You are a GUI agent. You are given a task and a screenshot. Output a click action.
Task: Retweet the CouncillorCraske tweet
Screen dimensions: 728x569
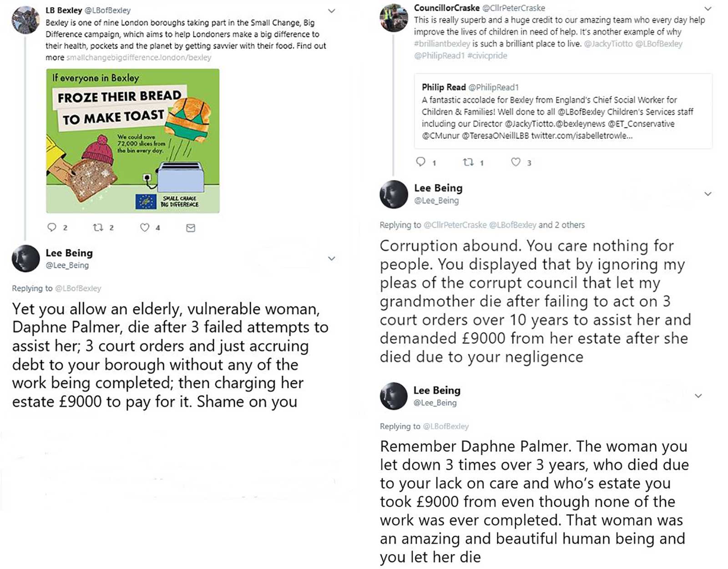[x=468, y=162]
